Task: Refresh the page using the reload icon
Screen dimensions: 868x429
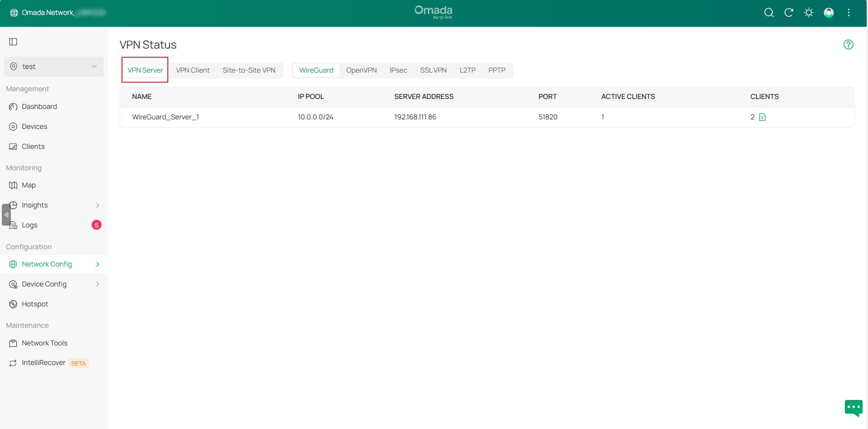Action: tap(789, 13)
